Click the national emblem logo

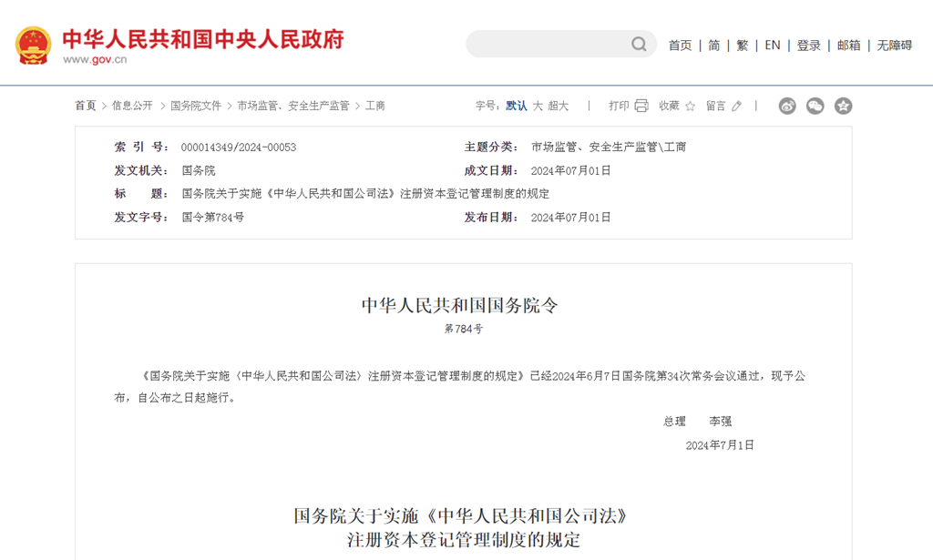[34, 46]
